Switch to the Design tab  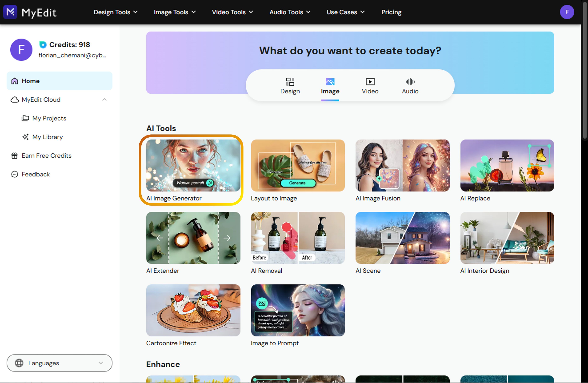click(290, 86)
